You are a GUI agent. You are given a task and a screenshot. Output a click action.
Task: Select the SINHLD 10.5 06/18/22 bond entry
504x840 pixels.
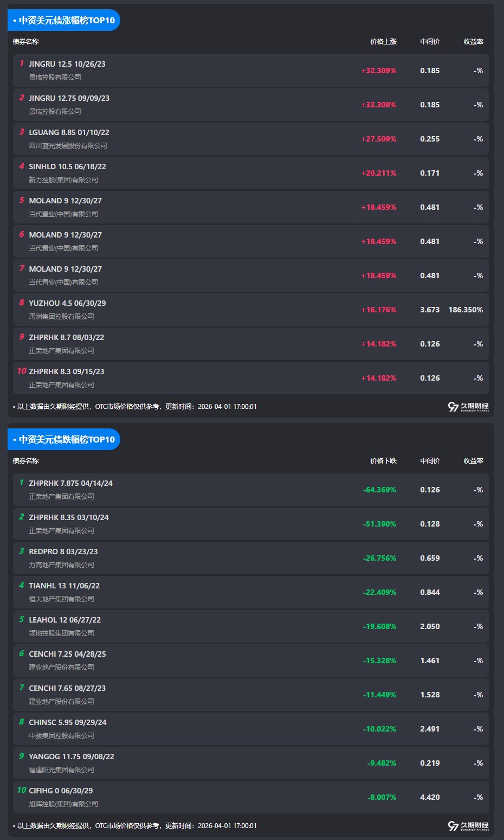(x=67, y=166)
